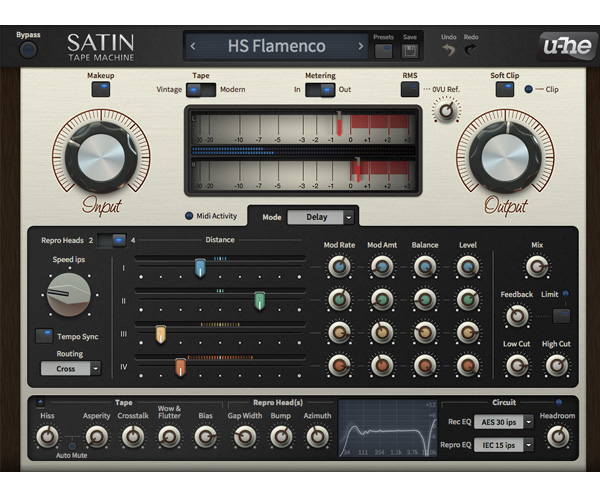Click the Headroom knob
Image resolution: width=600 pixels, height=500 pixels.
pos(558,437)
